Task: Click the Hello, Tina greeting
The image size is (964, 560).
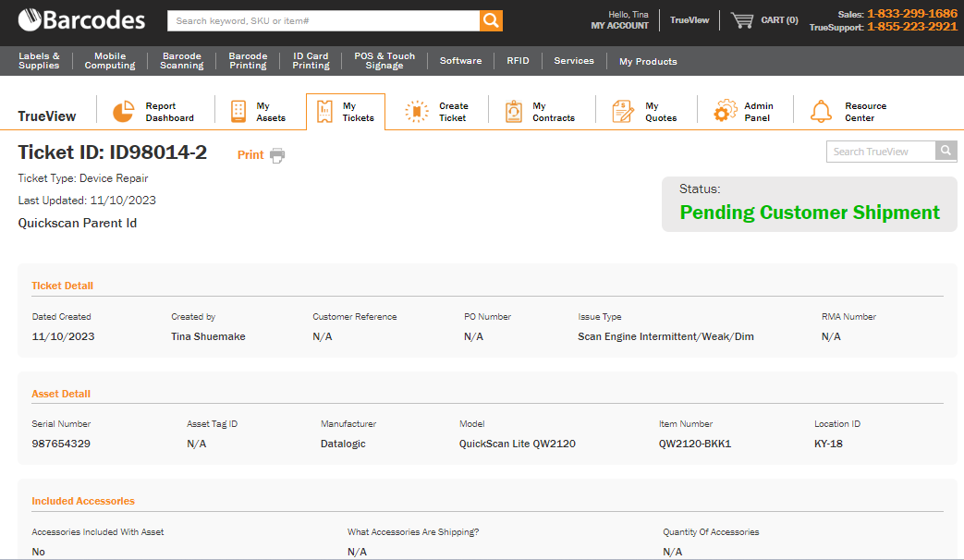Action: pos(628,15)
